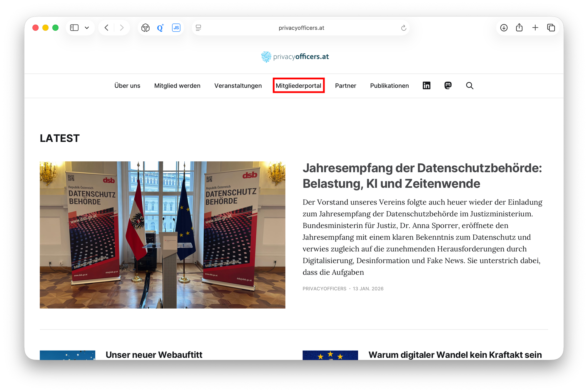Click the Share toolbar button
588x392 pixels.
click(519, 28)
